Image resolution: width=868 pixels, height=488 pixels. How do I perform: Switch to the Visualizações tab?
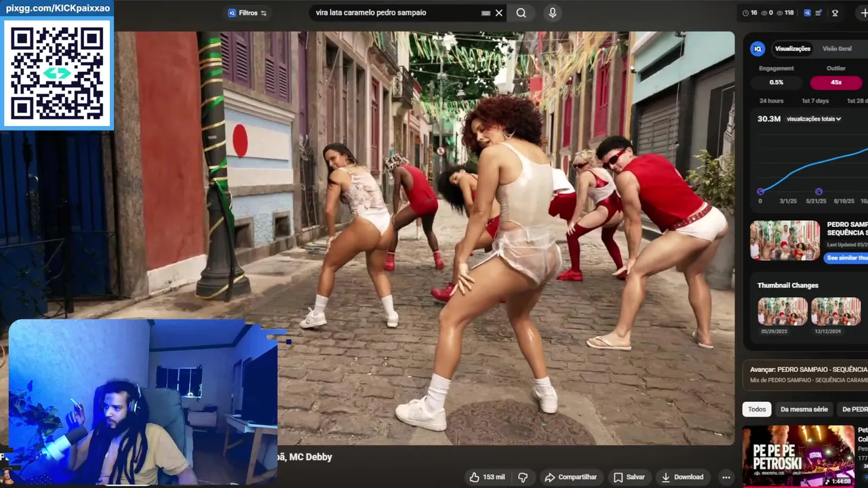(x=793, y=49)
